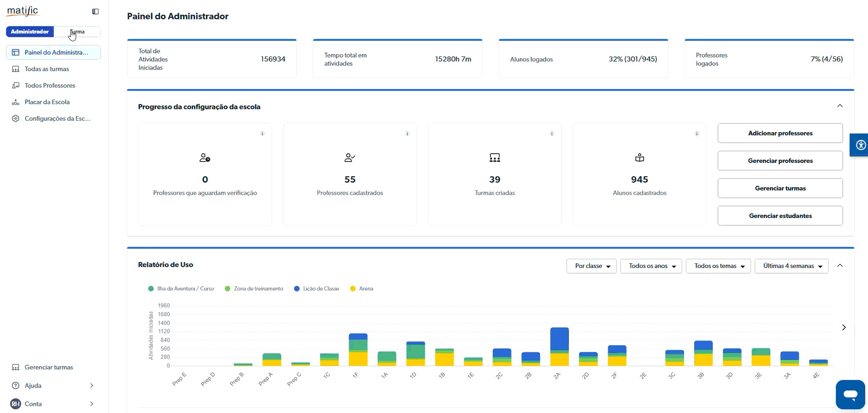
Task: Click the Adicionar professores button
Action: click(x=780, y=133)
